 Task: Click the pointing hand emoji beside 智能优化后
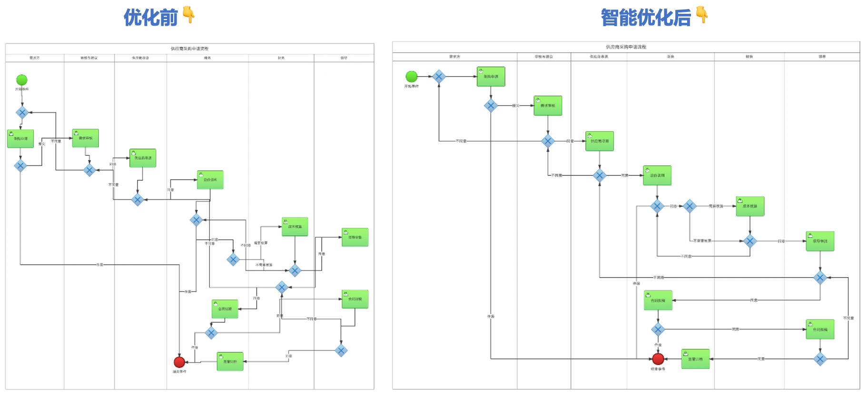pyautogui.click(x=702, y=15)
